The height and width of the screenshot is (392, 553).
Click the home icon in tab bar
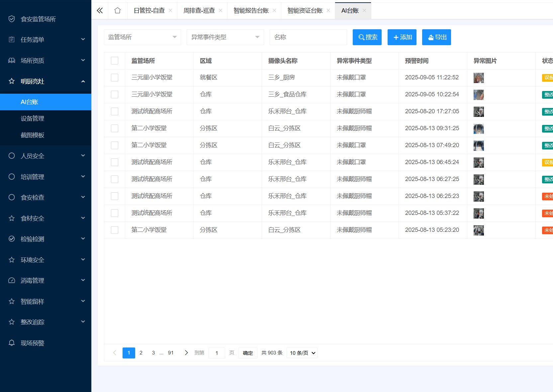point(117,11)
